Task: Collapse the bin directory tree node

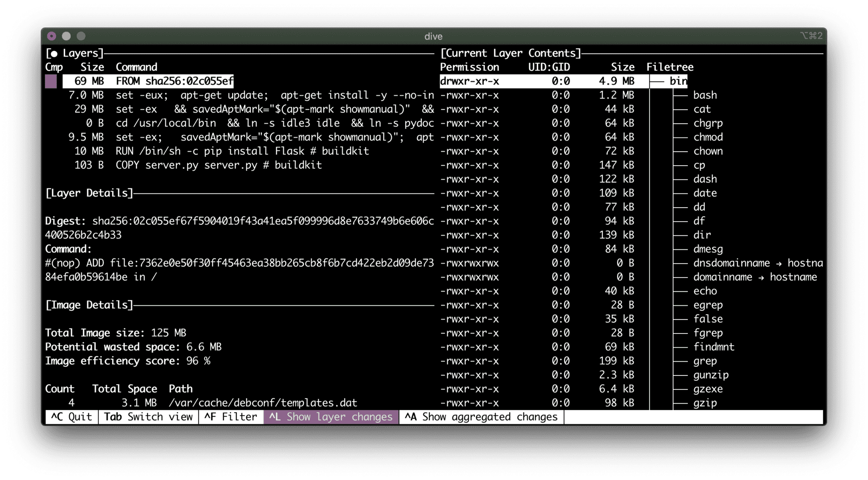Action: [677, 81]
